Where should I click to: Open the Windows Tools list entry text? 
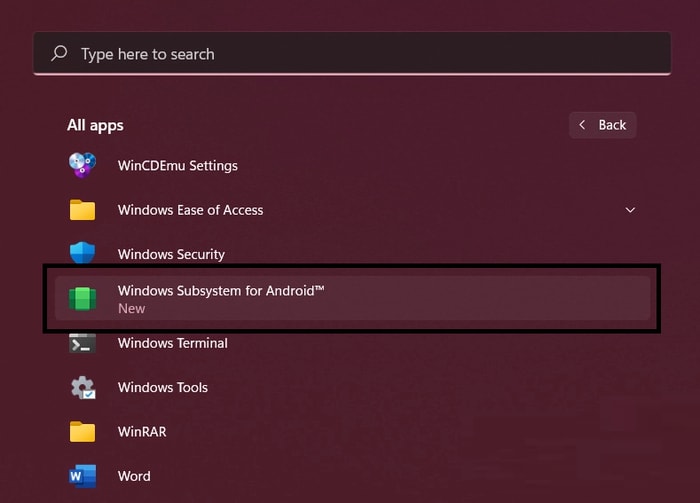[x=162, y=388]
